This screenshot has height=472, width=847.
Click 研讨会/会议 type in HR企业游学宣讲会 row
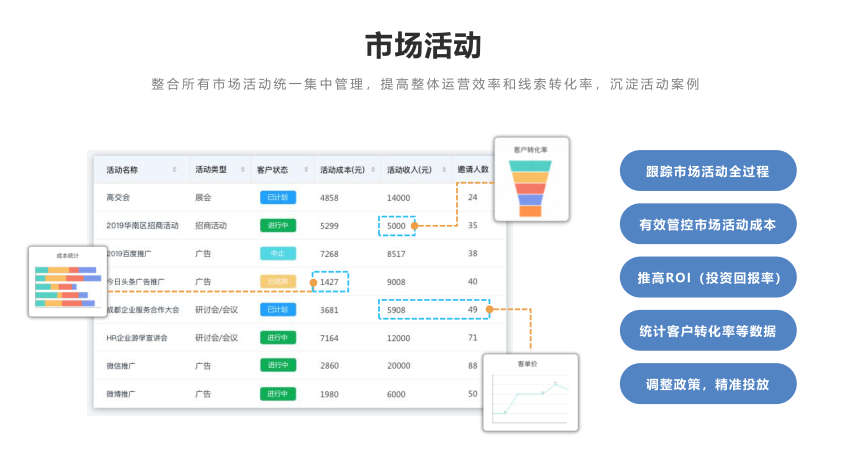[x=216, y=338]
